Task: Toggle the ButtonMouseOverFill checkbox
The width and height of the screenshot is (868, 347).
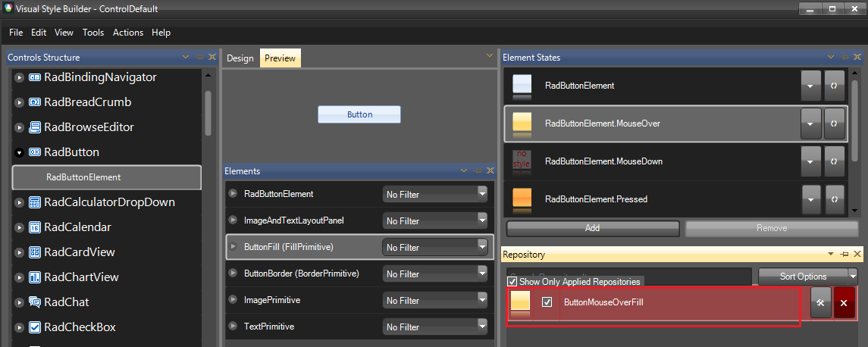Action: (547, 302)
